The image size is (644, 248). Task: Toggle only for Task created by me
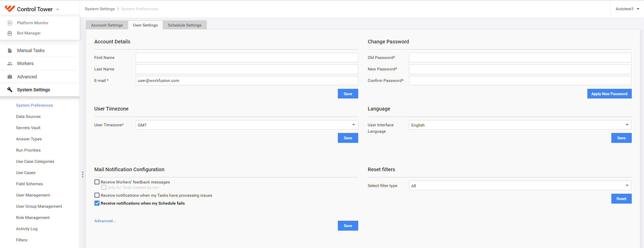[104, 187]
